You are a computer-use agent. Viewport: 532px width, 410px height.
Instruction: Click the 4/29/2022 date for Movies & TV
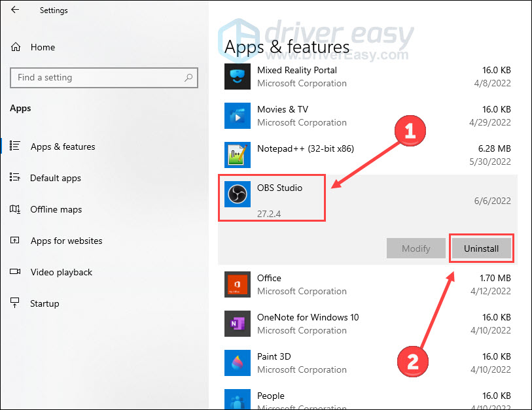coord(490,122)
